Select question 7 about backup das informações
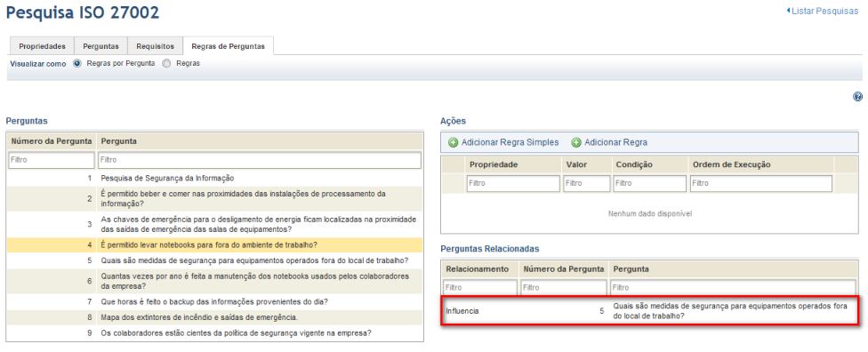 pos(215,301)
